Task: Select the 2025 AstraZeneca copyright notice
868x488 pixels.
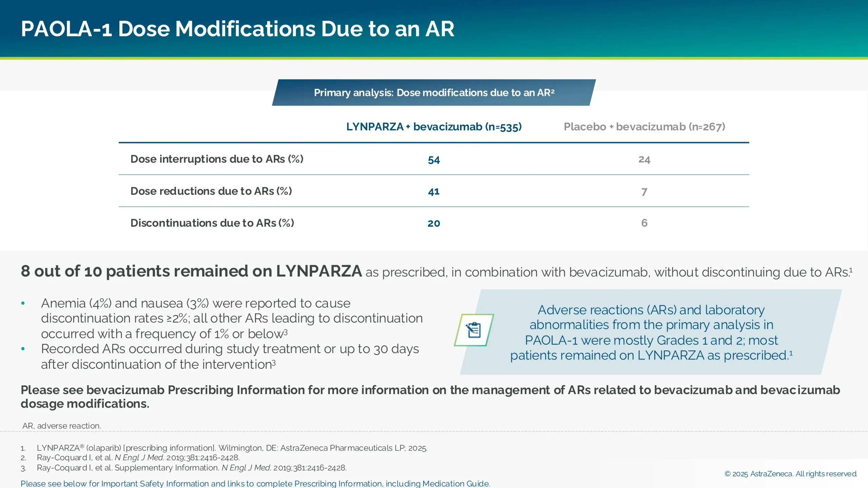Action: pos(790,474)
